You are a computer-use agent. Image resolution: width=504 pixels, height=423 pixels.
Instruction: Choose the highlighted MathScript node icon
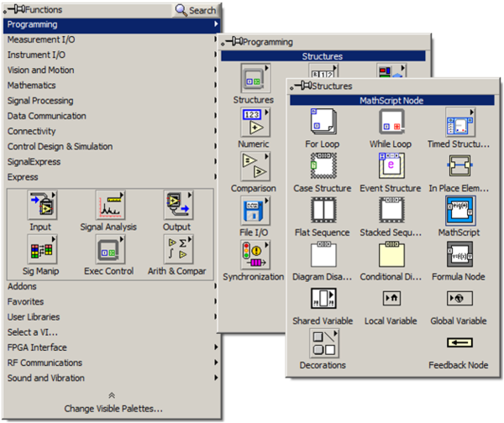point(460,211)
